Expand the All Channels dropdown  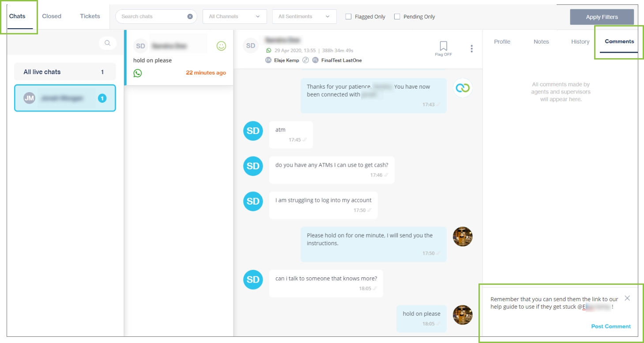[x=234, y=17]
